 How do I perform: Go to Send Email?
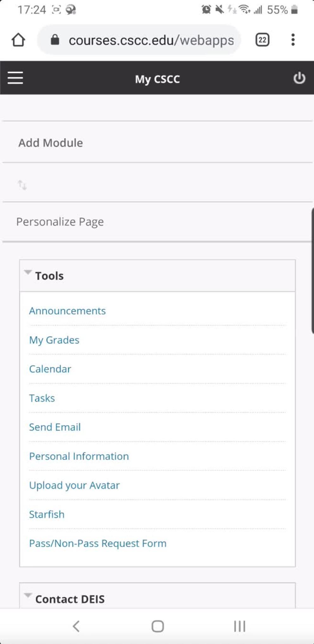click(x=55, y=427)
